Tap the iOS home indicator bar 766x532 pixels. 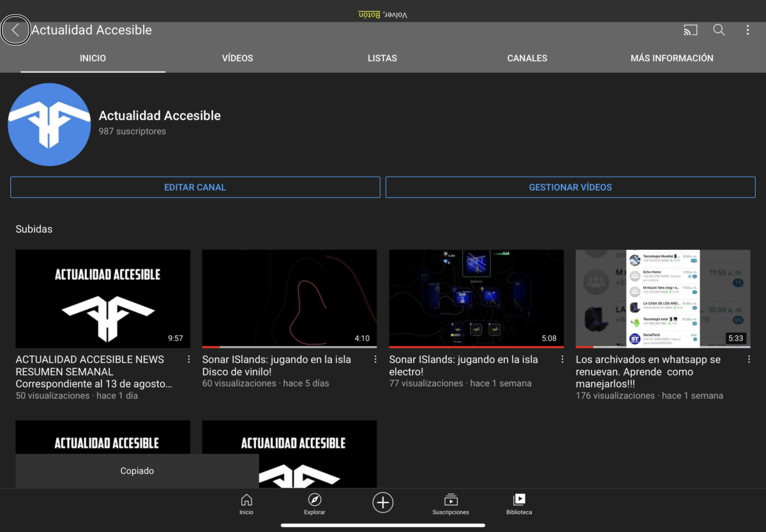(x=383, y=526)
